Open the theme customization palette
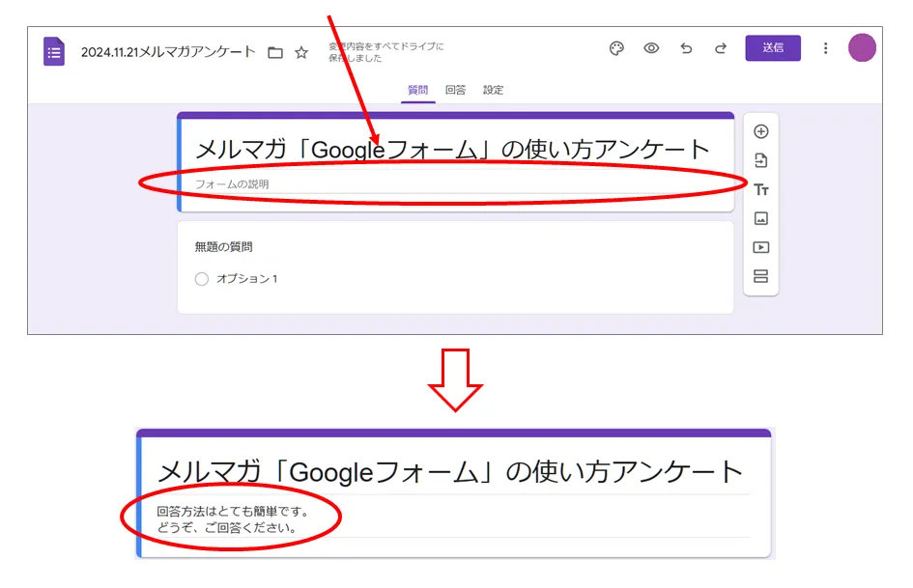 click(x=617, y=48)
